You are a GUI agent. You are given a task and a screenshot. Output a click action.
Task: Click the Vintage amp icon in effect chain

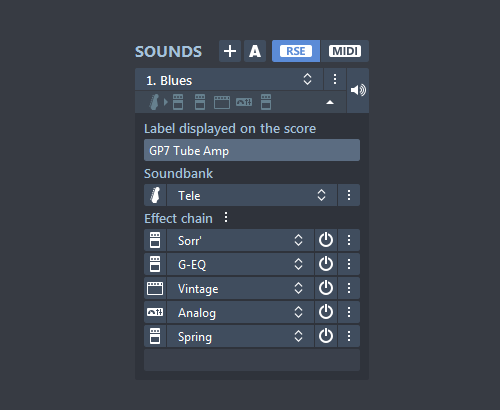(x=155, y=288)
